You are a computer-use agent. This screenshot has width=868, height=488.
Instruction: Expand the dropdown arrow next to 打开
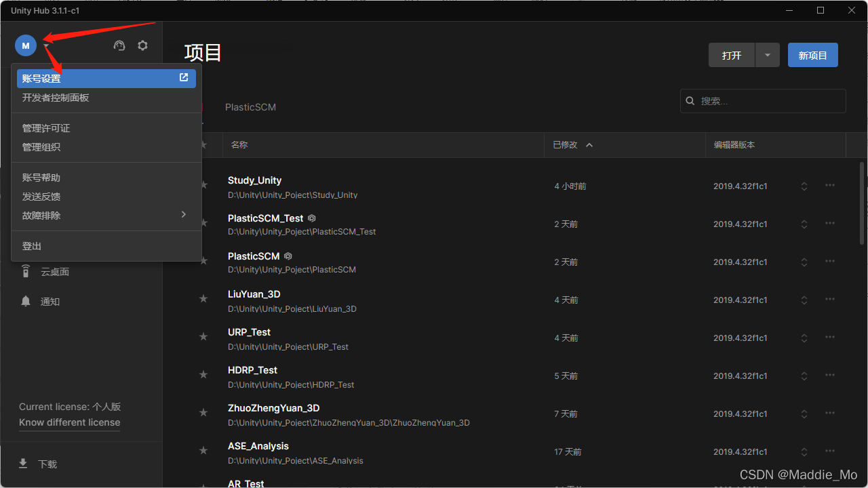[768, 56]
